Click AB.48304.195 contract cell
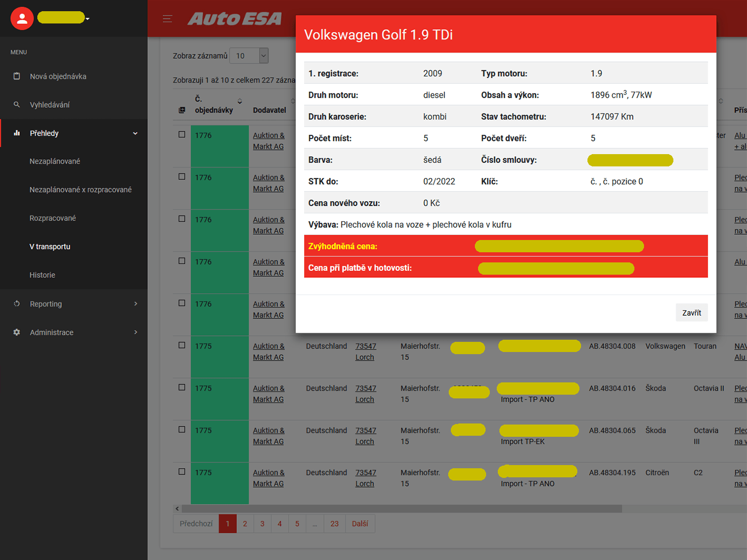This screenshot has width=747, height=560. [613, 473]
